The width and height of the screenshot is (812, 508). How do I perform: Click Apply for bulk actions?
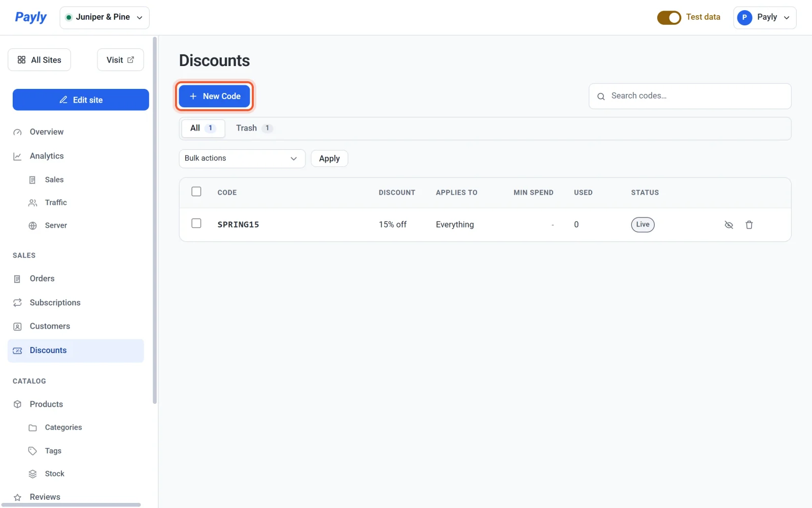[329, 158]
